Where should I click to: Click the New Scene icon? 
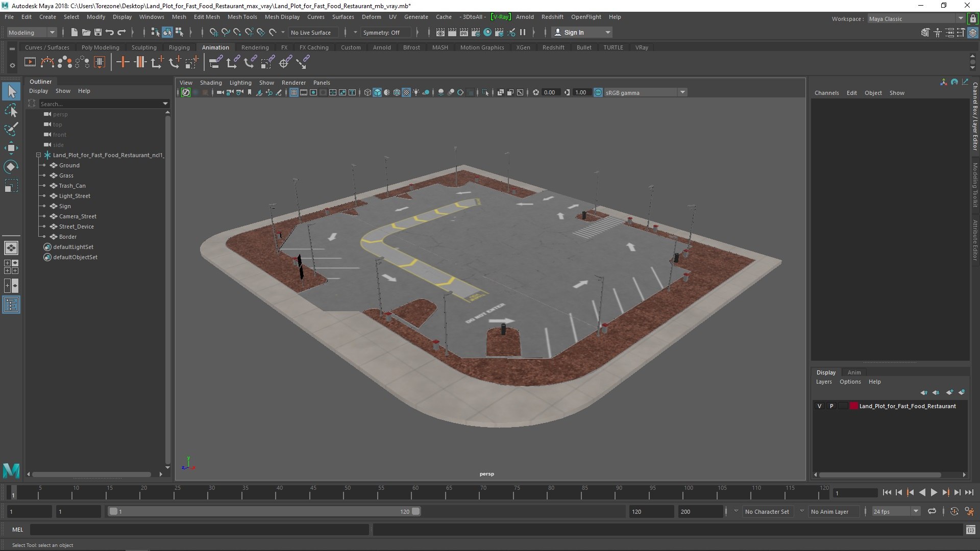tap(74, 33)
